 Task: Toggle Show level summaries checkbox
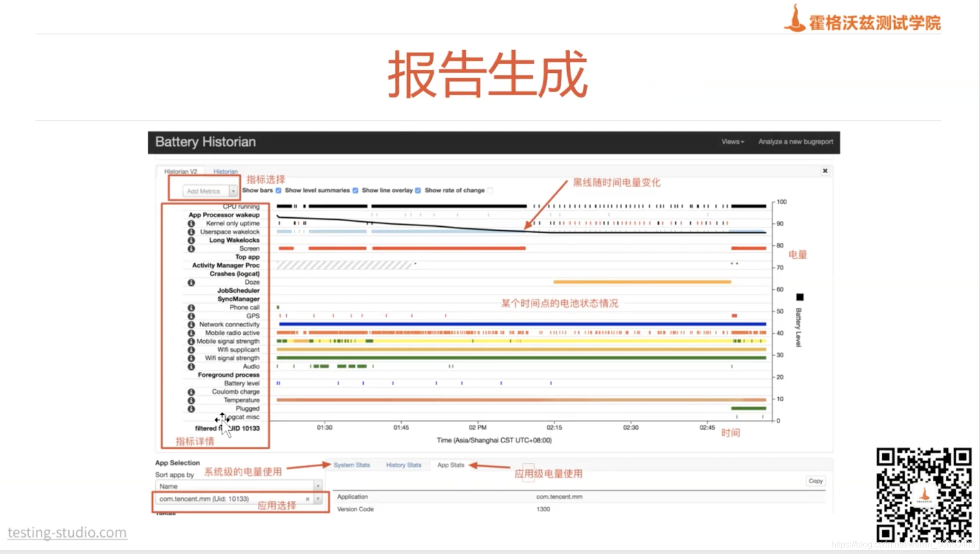[x=355, y=190]
